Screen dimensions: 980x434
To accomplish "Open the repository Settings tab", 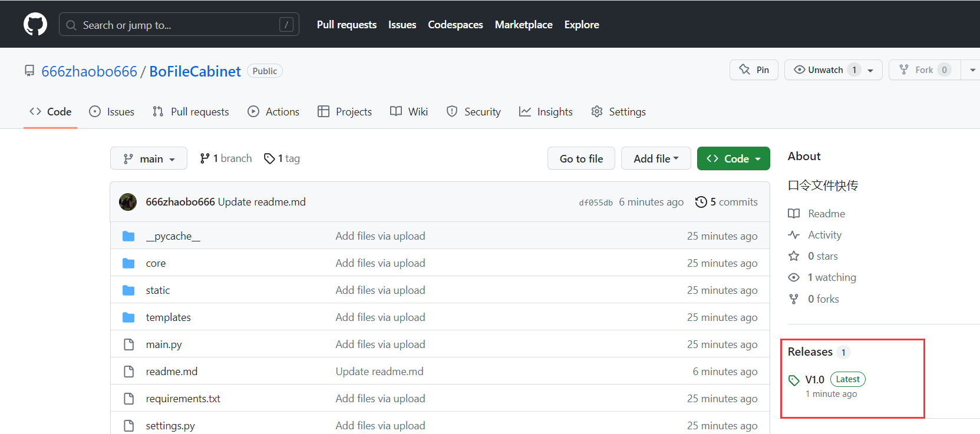I will [x=619, y=111].
